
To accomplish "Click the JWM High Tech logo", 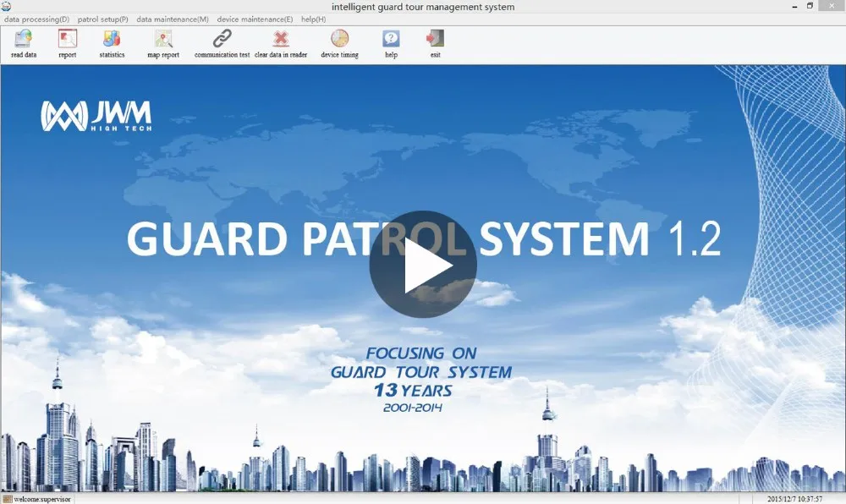I will click(96, 114).
